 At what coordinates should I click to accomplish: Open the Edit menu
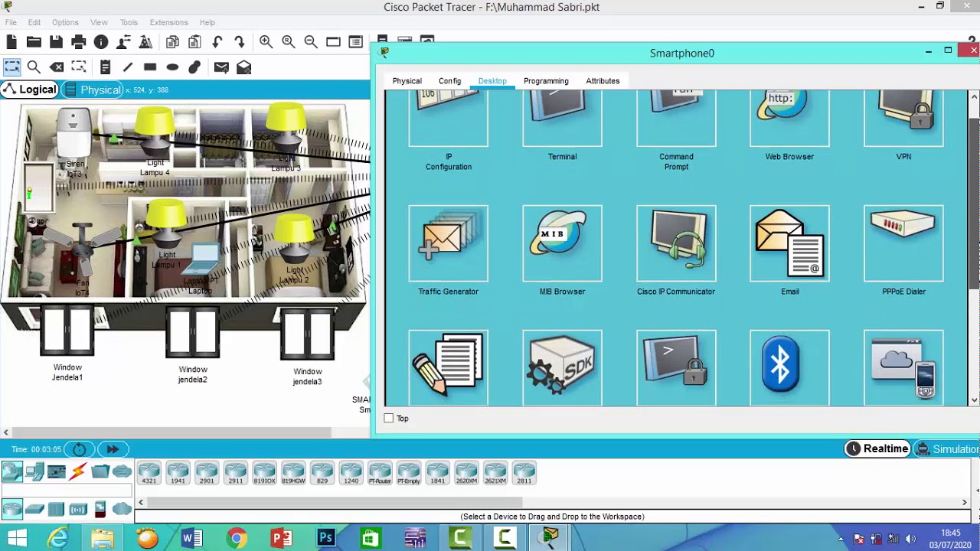[34, 22]
